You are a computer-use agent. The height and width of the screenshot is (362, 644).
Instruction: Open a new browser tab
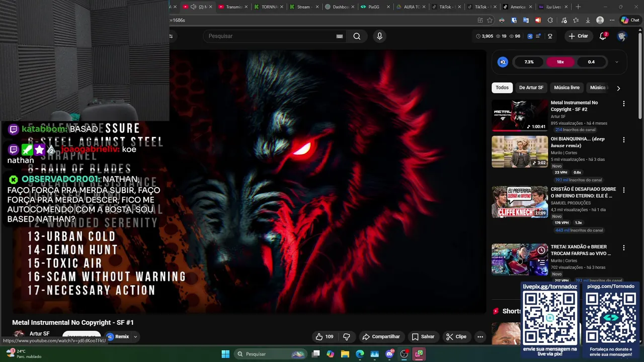click(578, 7)
